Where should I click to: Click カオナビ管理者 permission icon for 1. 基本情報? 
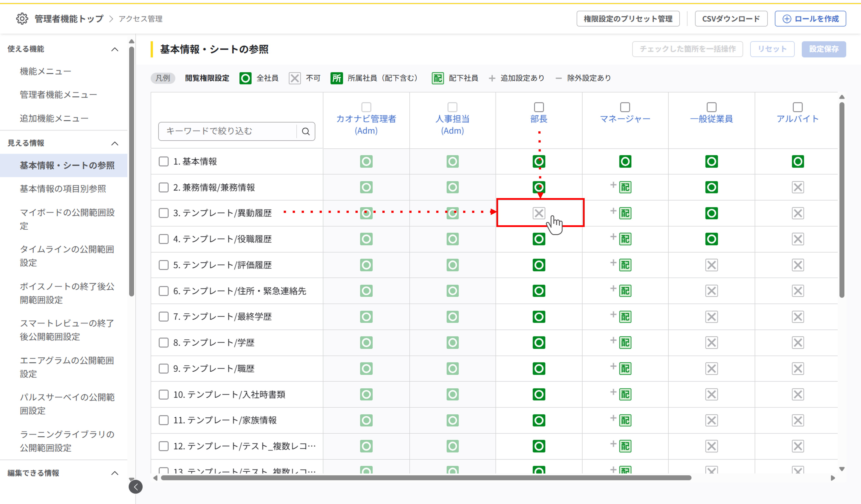(x=366, y=162)
